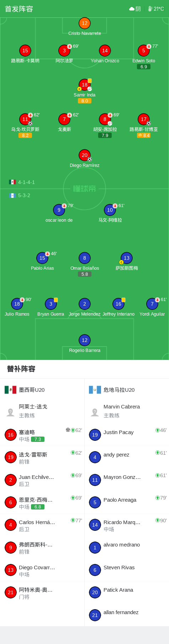Viewport: 169px width, 644px height.
Task: Tap 路易斯-甘博亚's 8.4 top rating badge
Action: pos(144,136)
